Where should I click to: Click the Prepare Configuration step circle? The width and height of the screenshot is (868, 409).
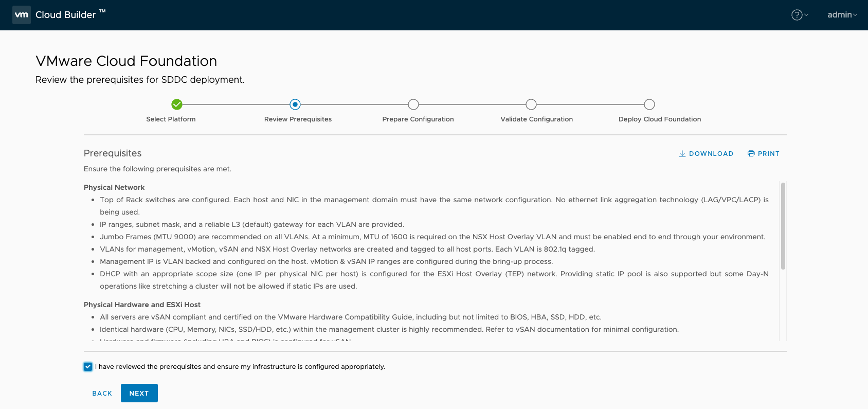pos(413,104)
